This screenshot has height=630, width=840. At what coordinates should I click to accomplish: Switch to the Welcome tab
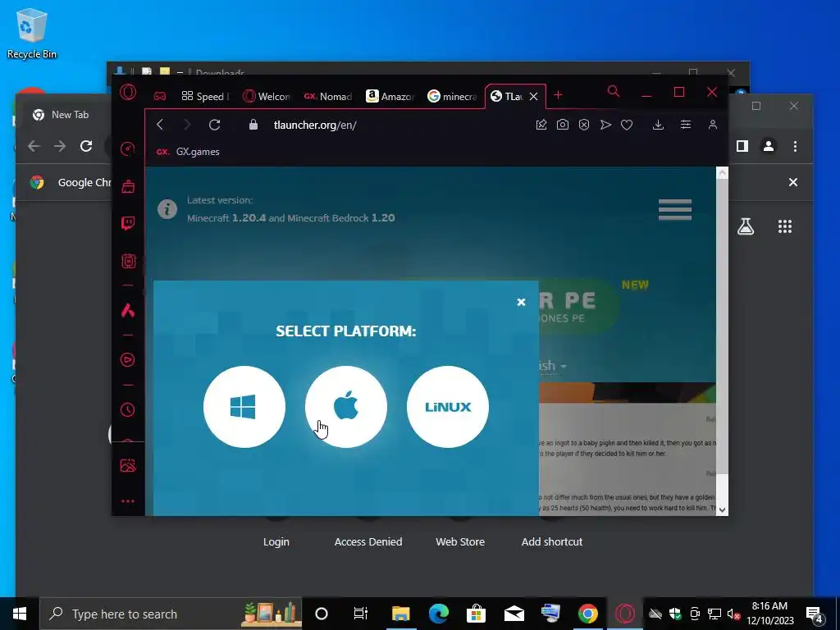click(x=267, y=97)
